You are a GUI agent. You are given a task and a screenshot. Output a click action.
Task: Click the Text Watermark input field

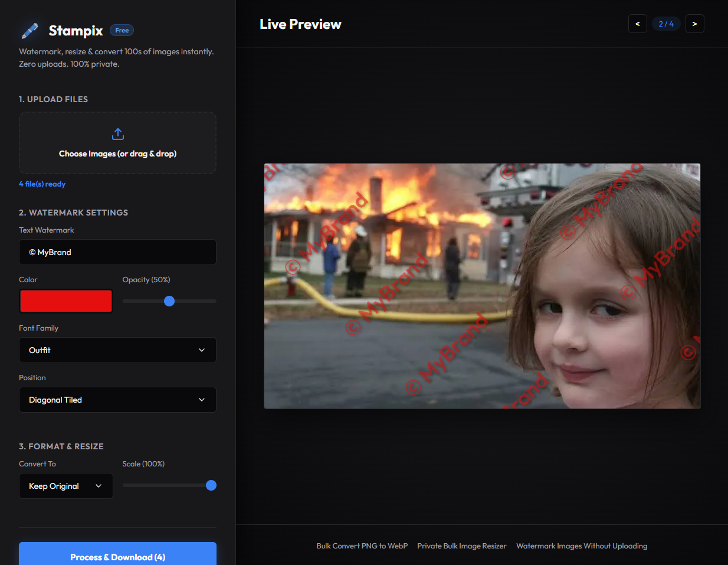click(117, 252)
